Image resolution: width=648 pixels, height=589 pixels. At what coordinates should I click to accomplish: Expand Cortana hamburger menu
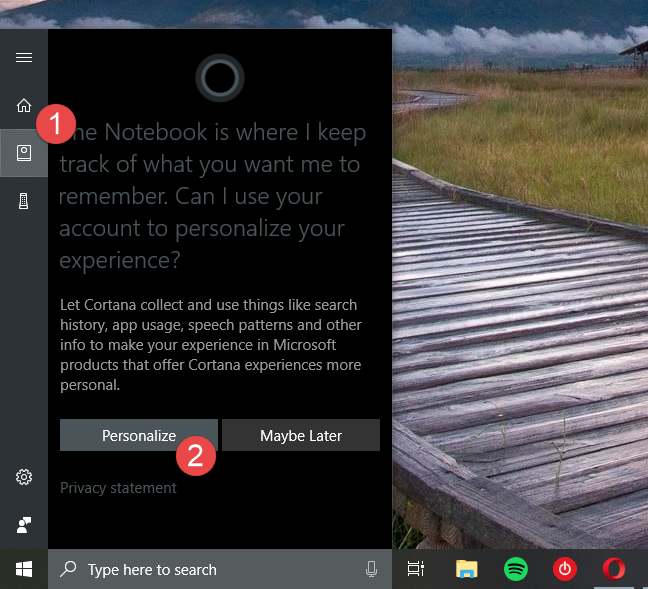[24, 57]
